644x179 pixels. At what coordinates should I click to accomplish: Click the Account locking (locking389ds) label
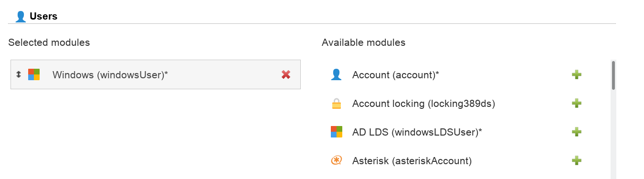pos(424,104)
